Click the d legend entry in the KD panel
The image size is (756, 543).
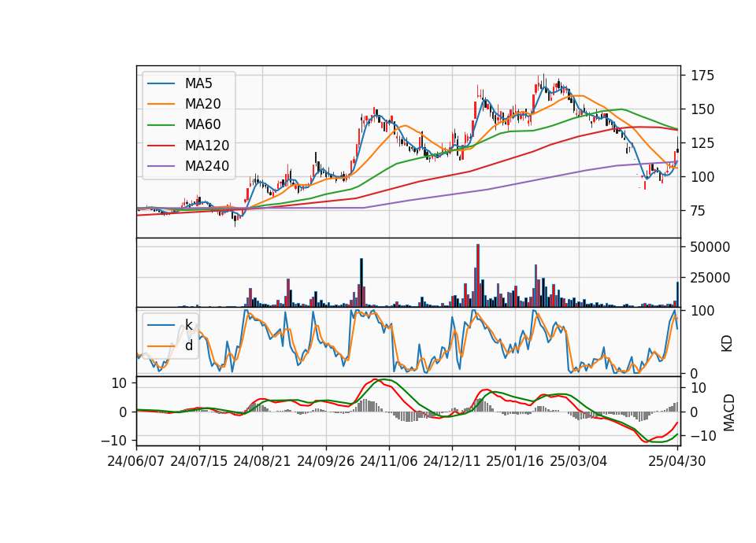(x=189, y=346)
